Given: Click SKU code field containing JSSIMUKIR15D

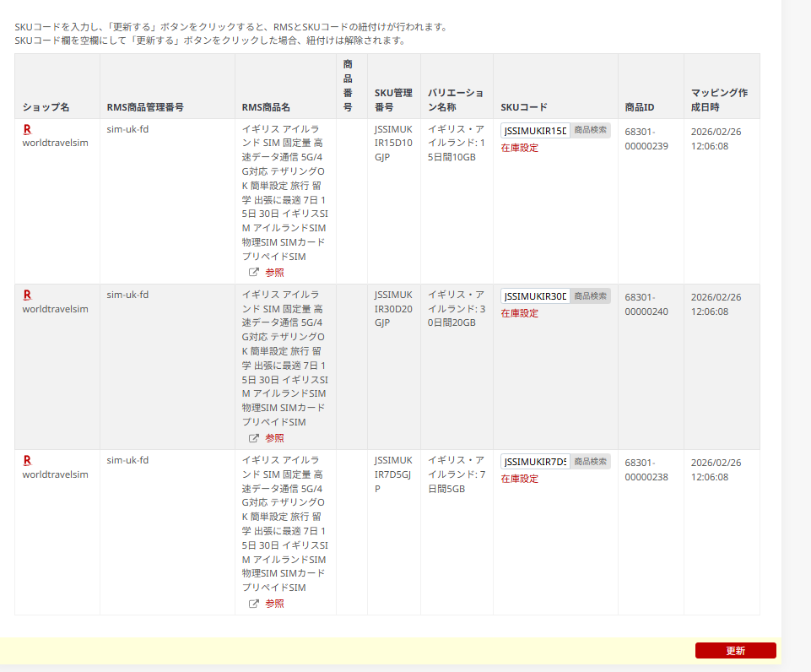Looking at the screenshot, I should (535, 131).
